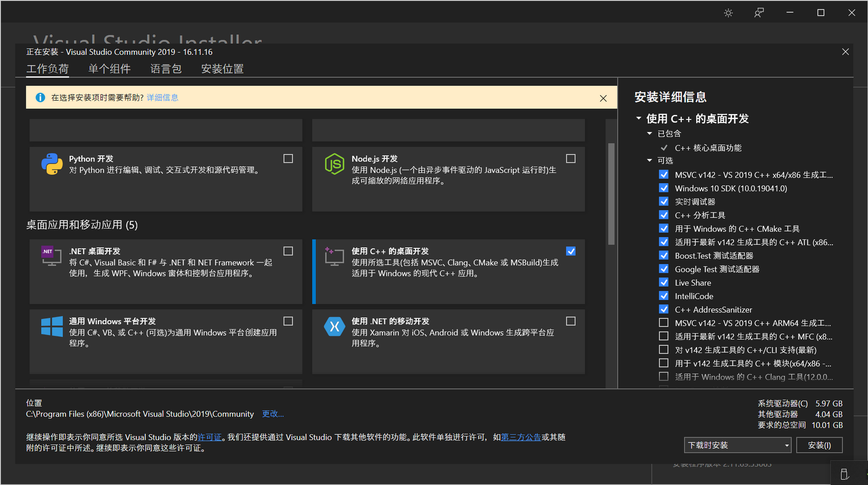Uncheck the 使用 C++ 的桌面开发 workload
This screenshot has height=485, width=868.
(571, 251)
